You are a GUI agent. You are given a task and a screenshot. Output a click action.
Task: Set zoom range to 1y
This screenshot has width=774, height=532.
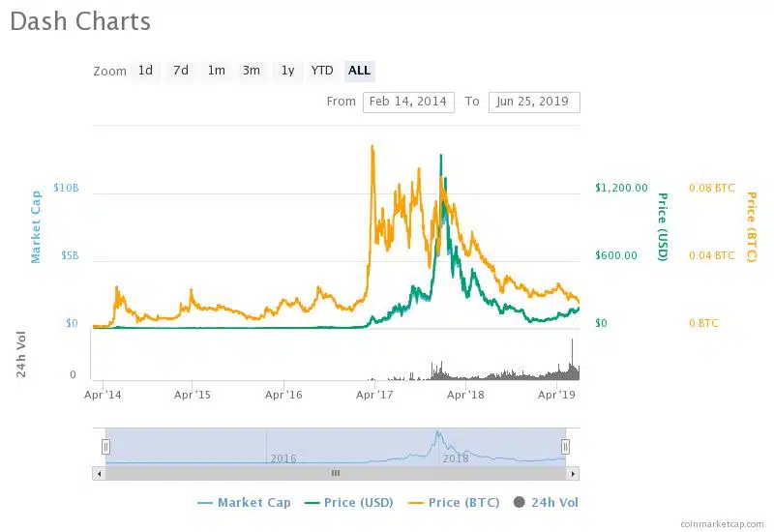tap(287, 71)
